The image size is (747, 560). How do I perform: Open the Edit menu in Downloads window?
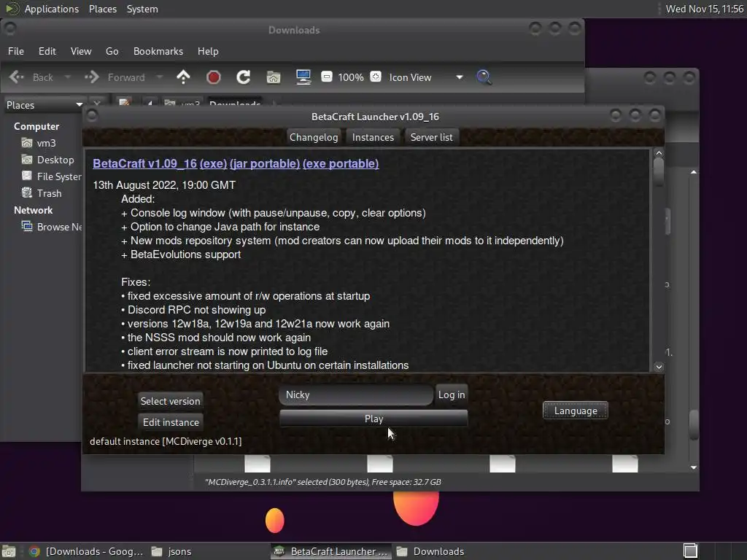47,51
